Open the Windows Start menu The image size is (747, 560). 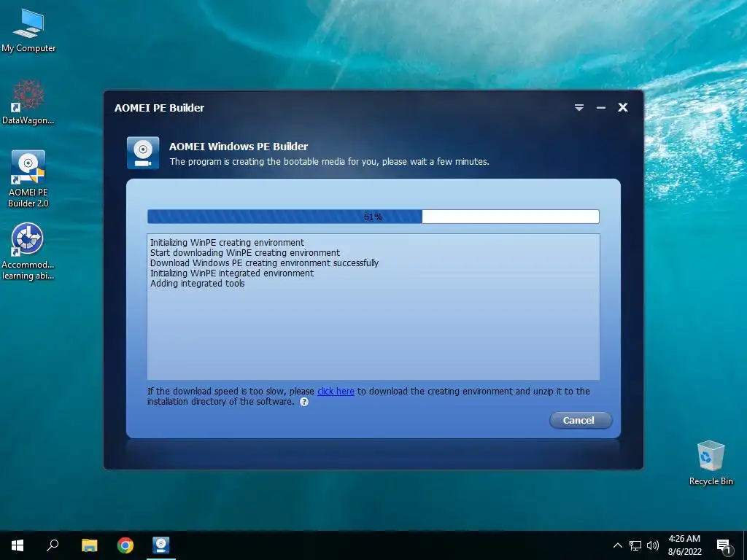(18, 545)
